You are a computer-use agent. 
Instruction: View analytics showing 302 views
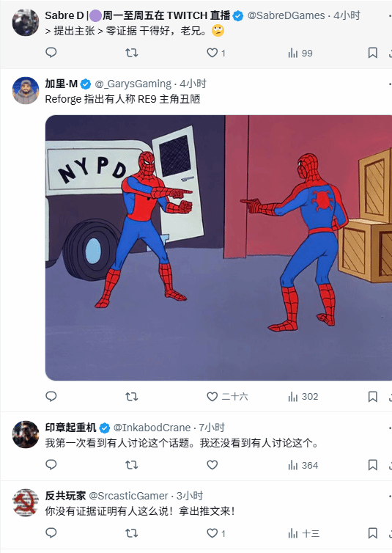click(303, 396)
